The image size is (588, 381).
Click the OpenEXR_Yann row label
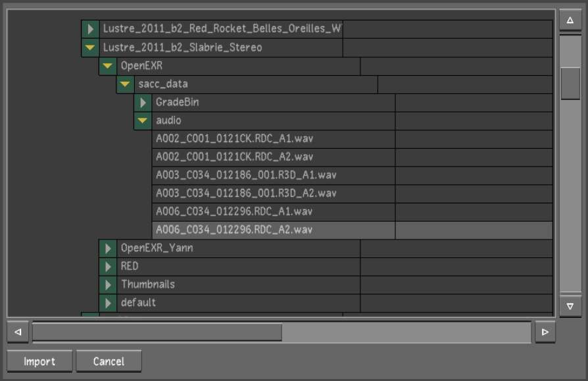(x=157, y=248)
